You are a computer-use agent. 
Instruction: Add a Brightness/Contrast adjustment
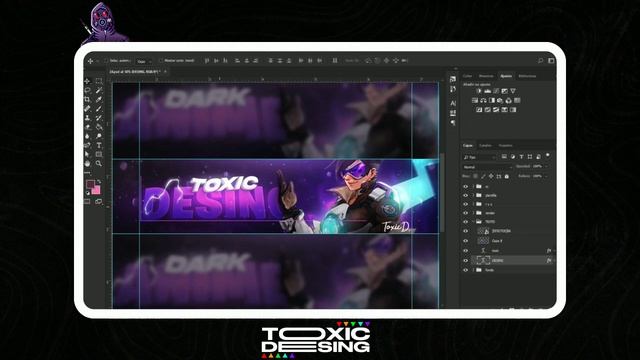(479, 91)
